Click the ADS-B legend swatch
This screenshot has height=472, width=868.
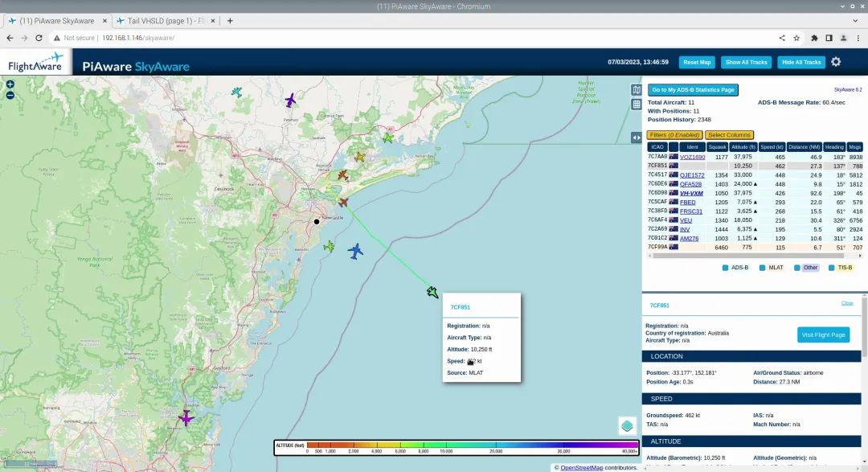click(725, 268)
